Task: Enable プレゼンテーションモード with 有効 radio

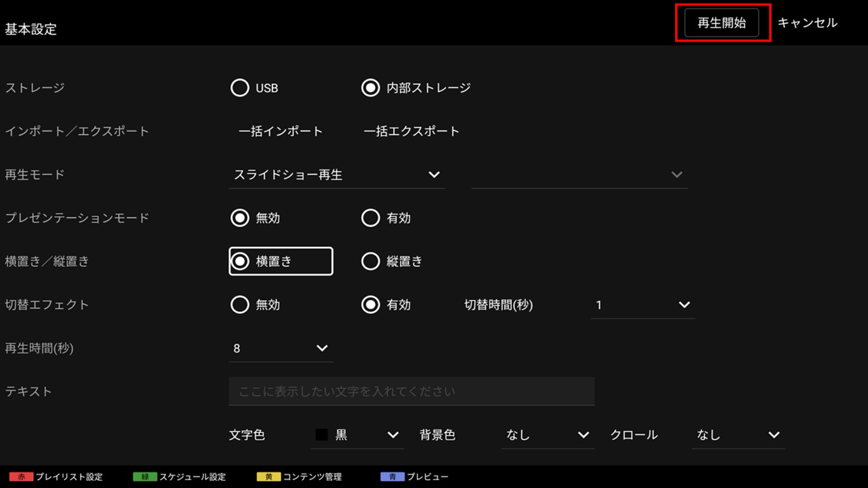Action: [370, 218]
